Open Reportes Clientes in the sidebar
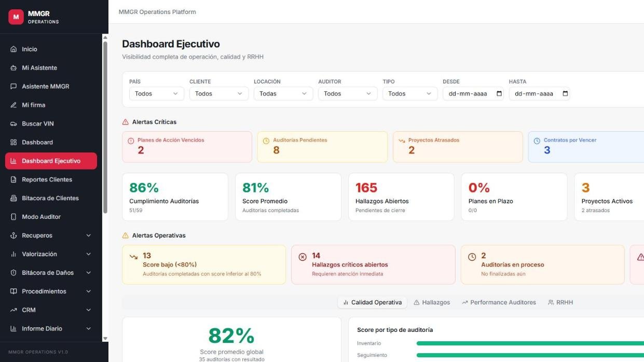This screenshot has height=362, width=644. coord(51,180)
